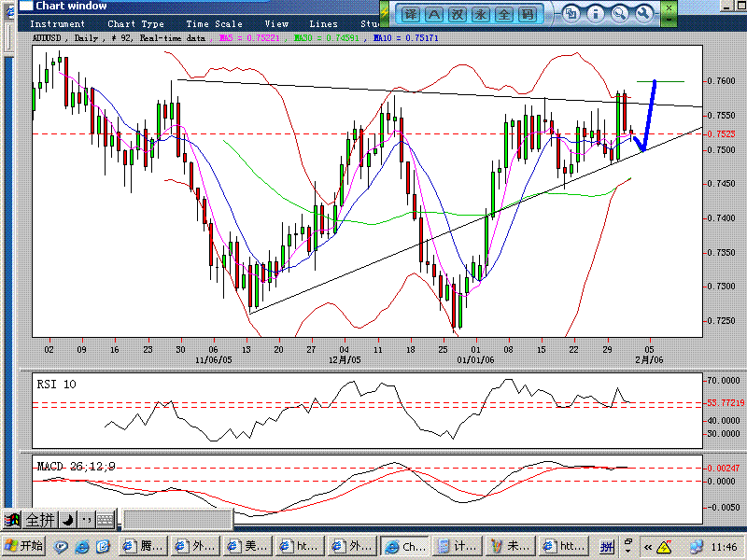Viewport: 747px width, 560px height.
Task: Click the yellow lightning icon on translator toolbar
Action: [385, 14]
